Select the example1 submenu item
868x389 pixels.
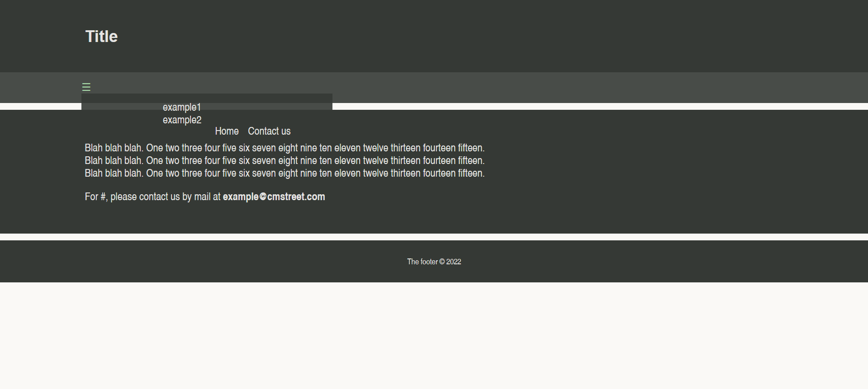182,108
